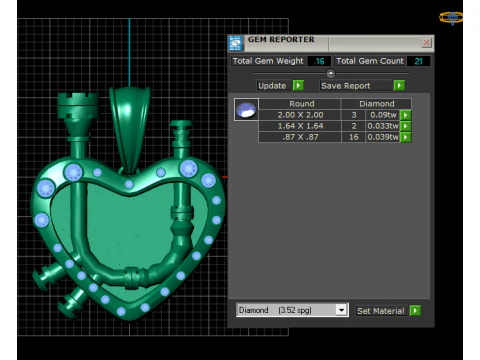This screenshot has height=360, width=480.
Task: Click the green arrow beside Save Report
Action: 399,85
